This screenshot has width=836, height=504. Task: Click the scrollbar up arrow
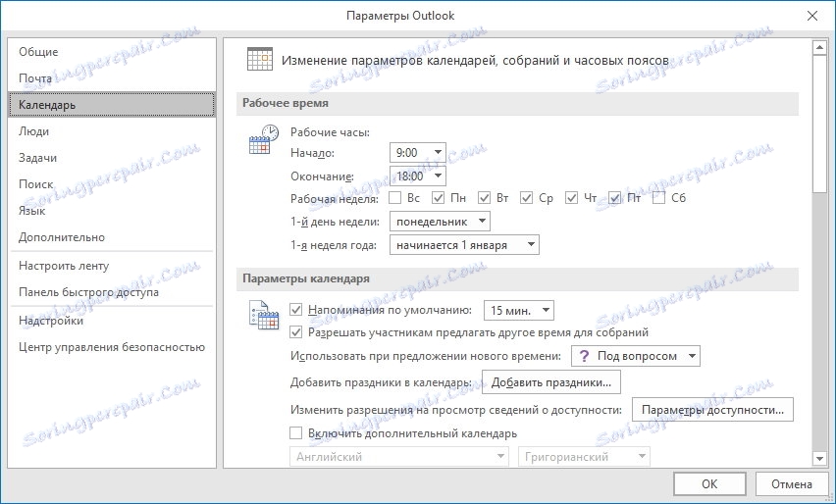pyautogui.click(x=819, y=48)
